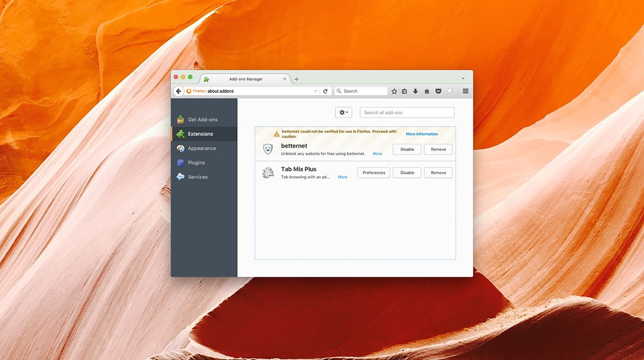Open the More link for betternet

click(x=377, y=154)
